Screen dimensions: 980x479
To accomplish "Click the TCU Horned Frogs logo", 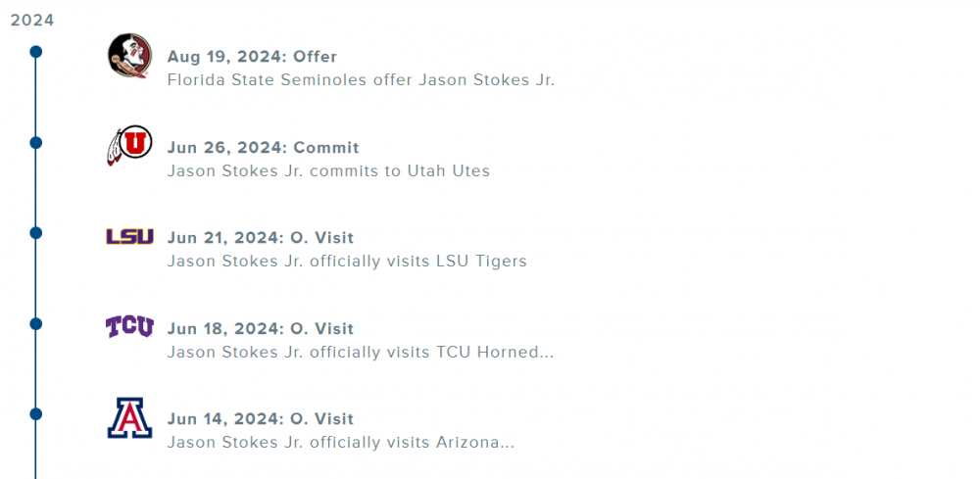I will 129,326.
